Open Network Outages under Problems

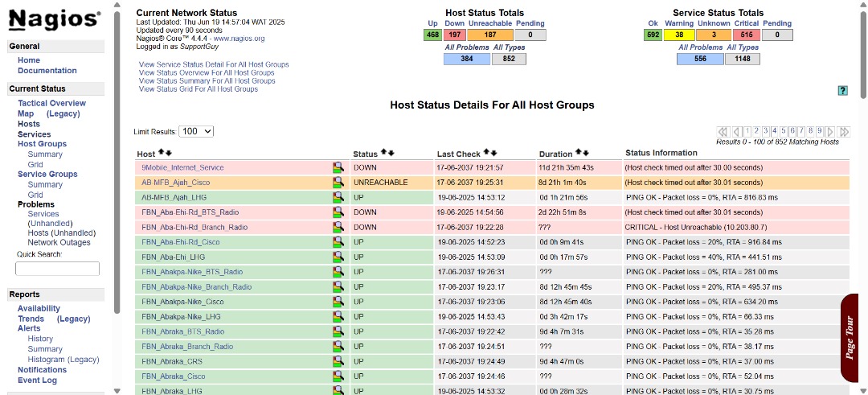point(59,242)
